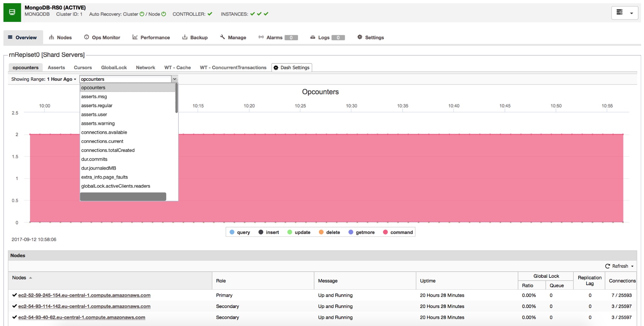This screenshot has height=326, width=644.
Task: Click the metric list vertical scrollbar
Action: (x=177, y=98)
